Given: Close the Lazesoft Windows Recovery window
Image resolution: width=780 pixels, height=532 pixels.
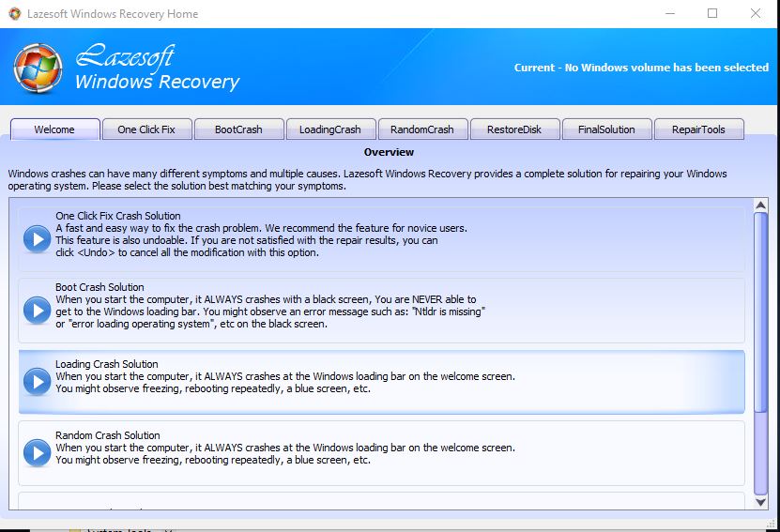Looking at the screenshot, I should [x=756, y=13].
